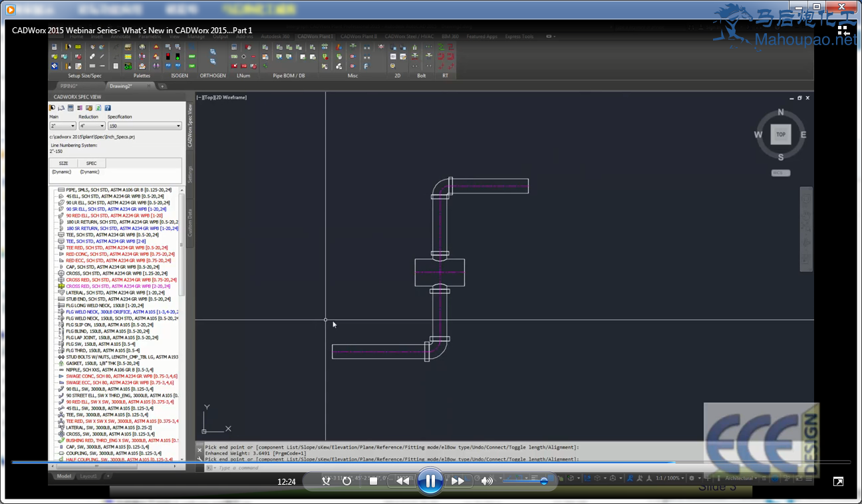862x504 pixels.
Task: Select 90 LR ELL, SCH STD component
Action: coord(114,203)
